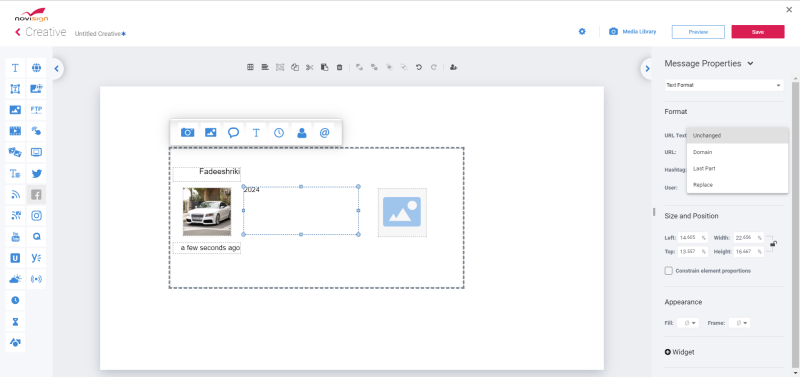The height and width of the screenshot is (377, 800).
Task: Close the creative editor
Action: [x=789, y=10]
